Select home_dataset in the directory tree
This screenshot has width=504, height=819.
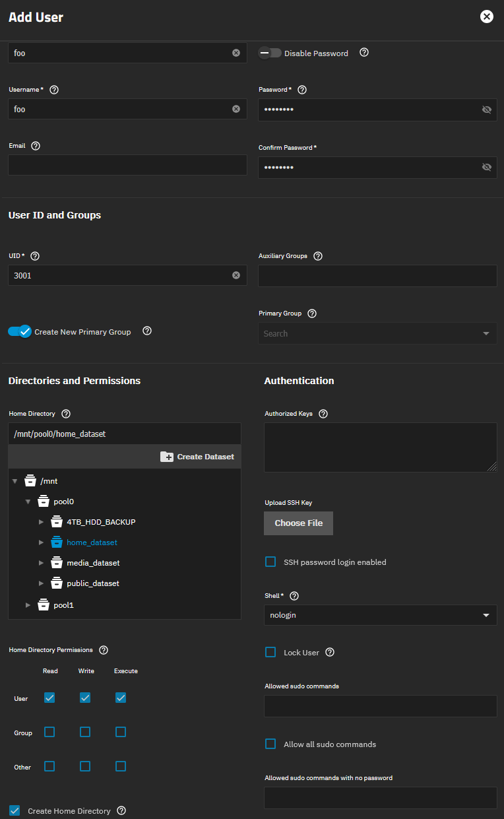pyautogui.click(x=92, y=542)
